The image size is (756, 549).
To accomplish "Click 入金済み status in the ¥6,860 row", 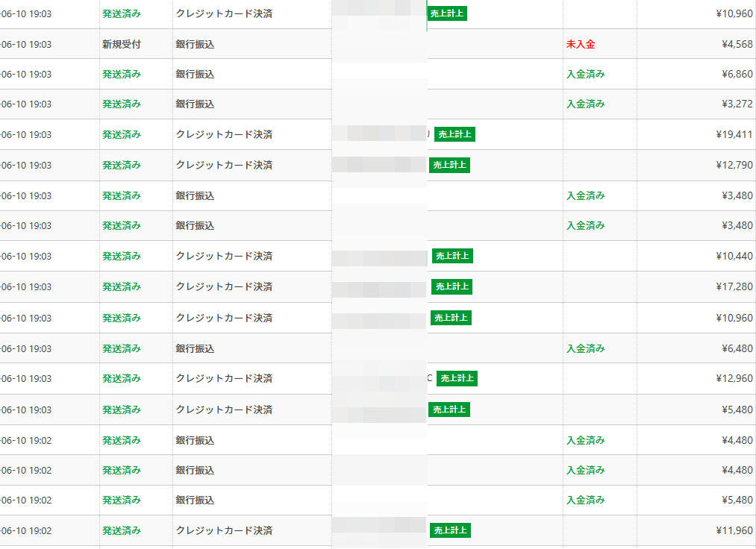I will [x=585, y=74].
